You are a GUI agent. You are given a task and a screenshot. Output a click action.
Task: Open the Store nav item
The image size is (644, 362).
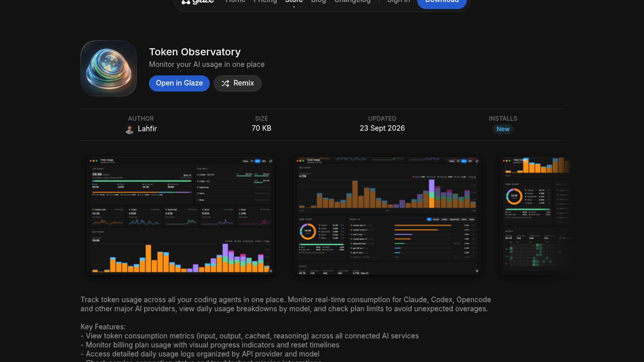pos(294,1)
